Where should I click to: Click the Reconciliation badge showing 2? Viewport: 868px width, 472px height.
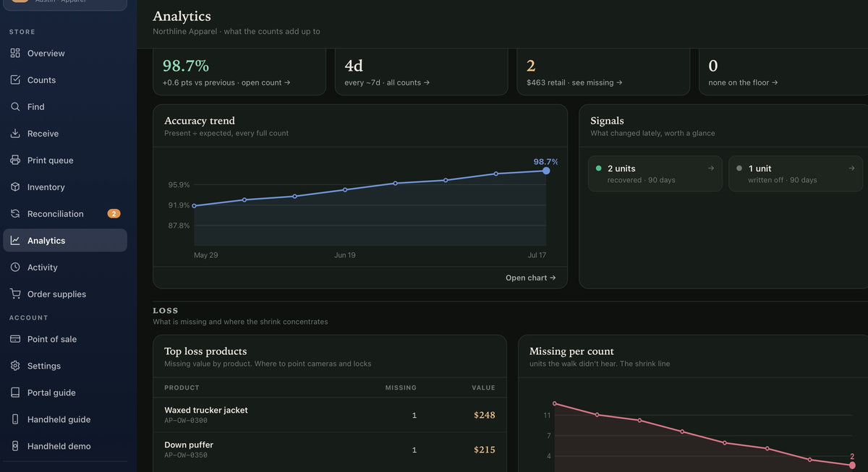(x=114, y=214)
